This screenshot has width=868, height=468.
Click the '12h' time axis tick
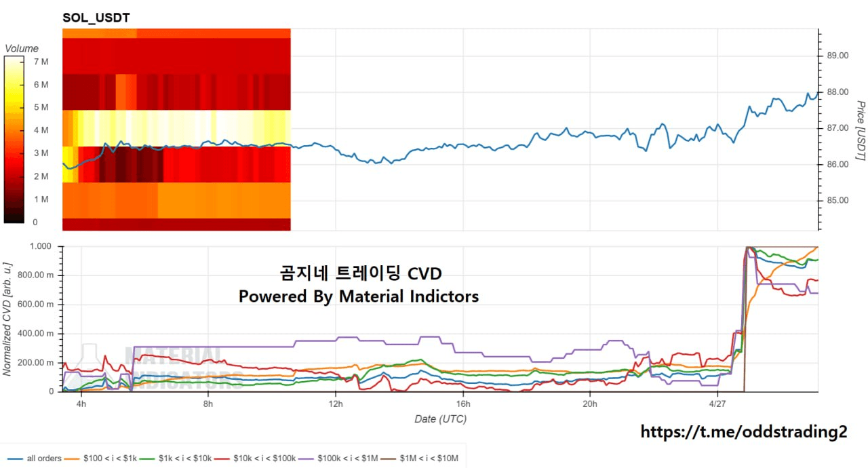335,404
